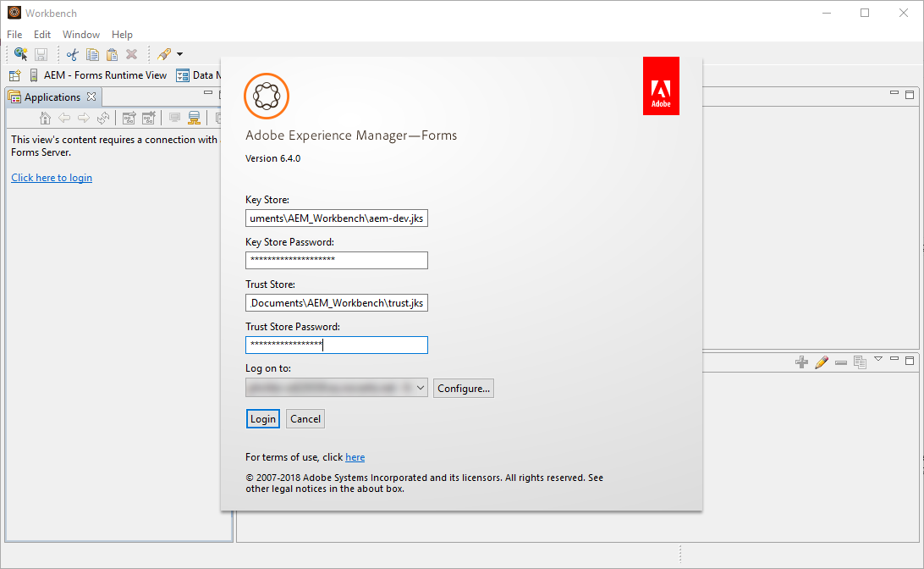Screen dimensions: 924x569
Task: Click the Delete X icon in toolbar
Action: pos(131,55)
